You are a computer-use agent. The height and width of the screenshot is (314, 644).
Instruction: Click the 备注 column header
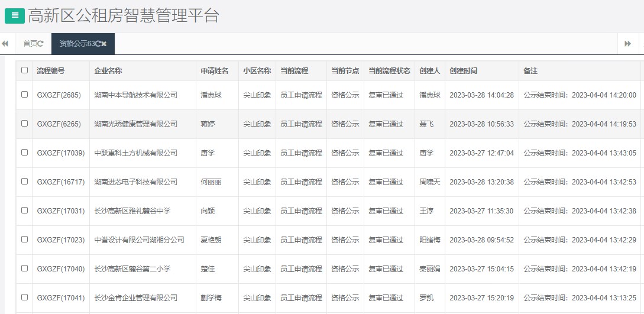point(580,70)
